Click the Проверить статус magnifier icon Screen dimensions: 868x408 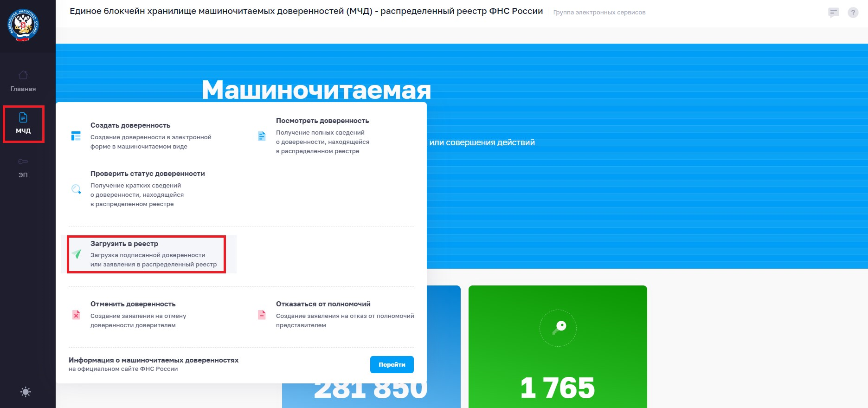click(76, 189)
